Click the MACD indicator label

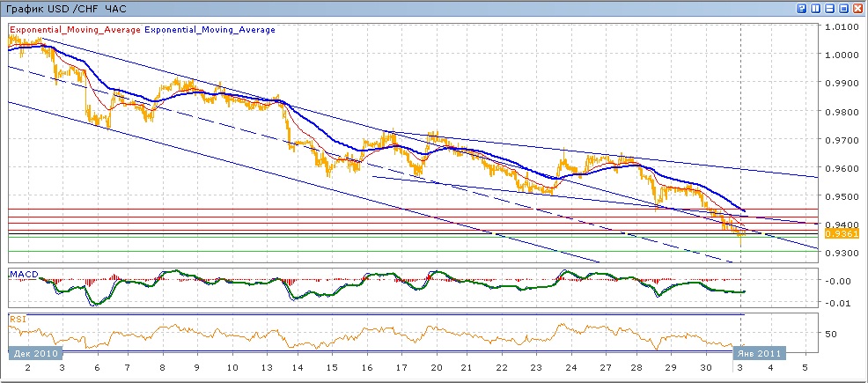point(24,275)
